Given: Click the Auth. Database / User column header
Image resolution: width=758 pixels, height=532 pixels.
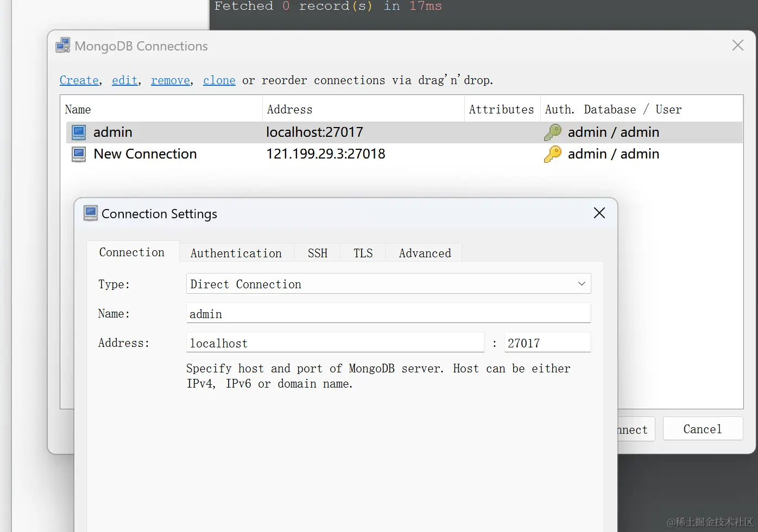Looking at the screenshot, I should (x=642, y=109).
